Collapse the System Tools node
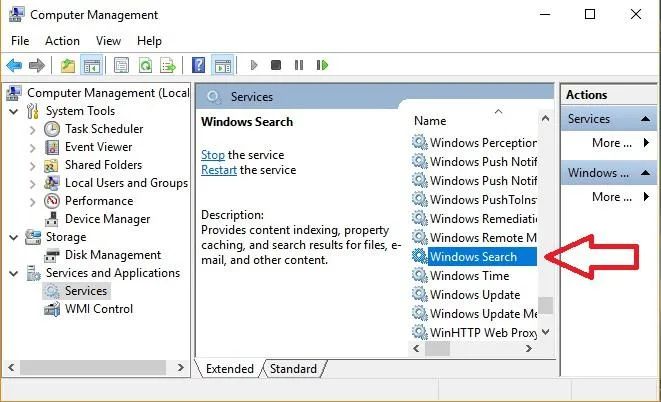The height and width of the screenshot is (402, 661). click(14, 111)
